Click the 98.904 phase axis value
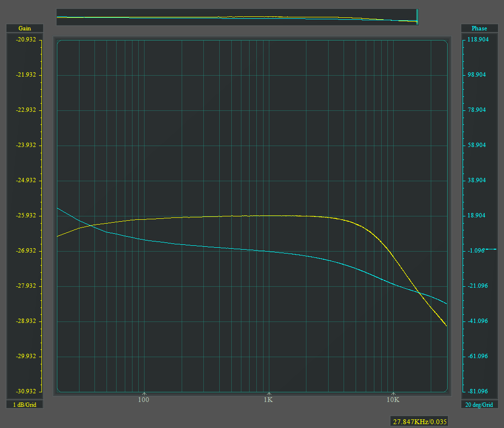The image size is (504, 428). [477, 75]
